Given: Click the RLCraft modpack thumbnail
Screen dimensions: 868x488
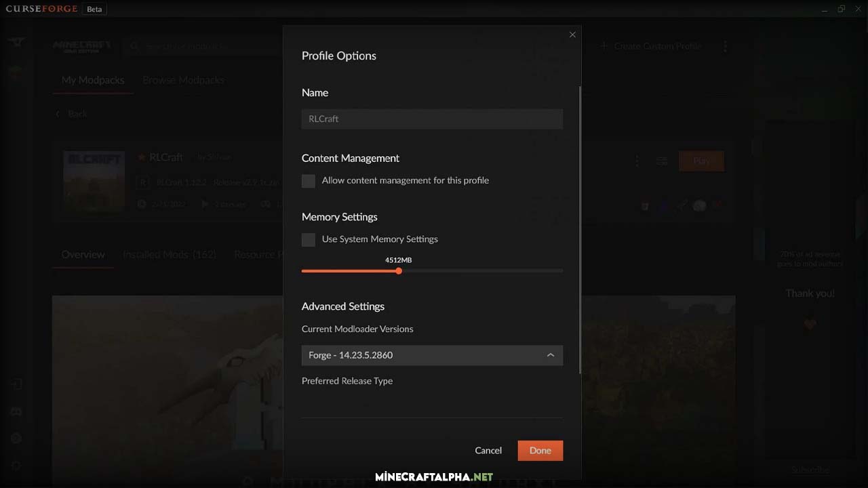Looking at the screenshot, I should 94,181.
